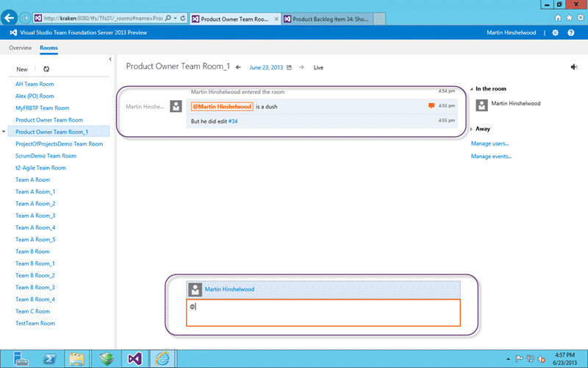This screenshot has height=368, width=588.
Task: Go to the Overview tab
Action: point(21,48)
